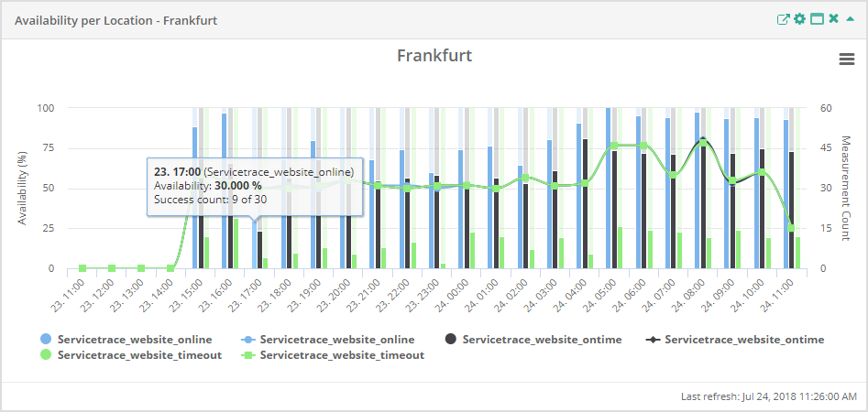Open the widget in a new window

tap(783, 20)
